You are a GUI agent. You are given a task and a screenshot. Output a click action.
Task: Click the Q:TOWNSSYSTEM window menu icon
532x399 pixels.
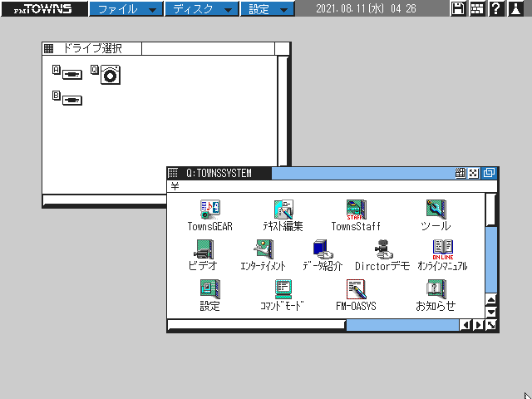(173, 173)
